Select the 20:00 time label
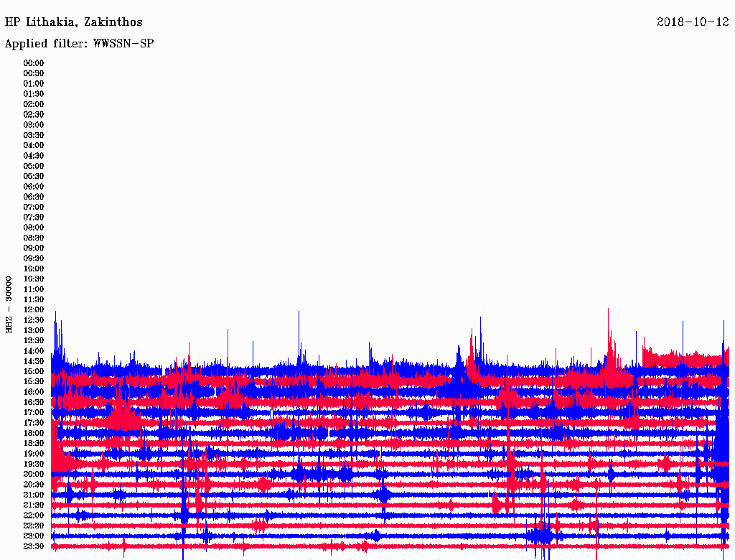The height and width of the screenshot is (560, 735). 34,474
